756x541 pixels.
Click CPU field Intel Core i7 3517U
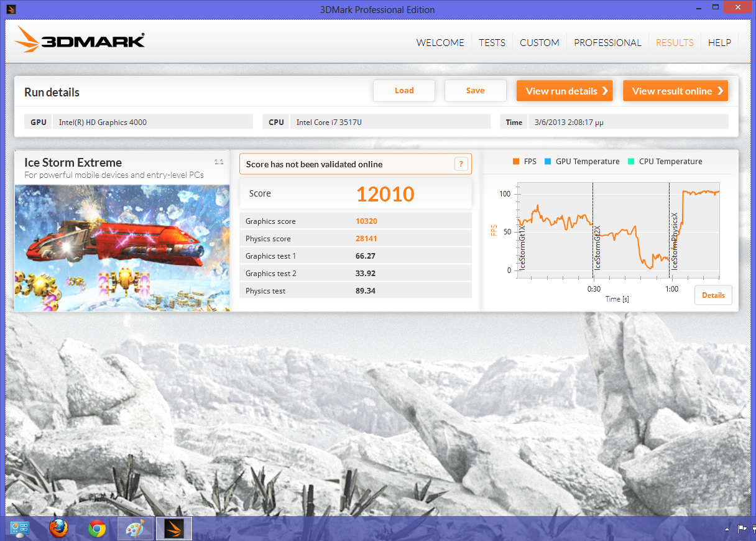pyautogui.click(x=390, y=122)
